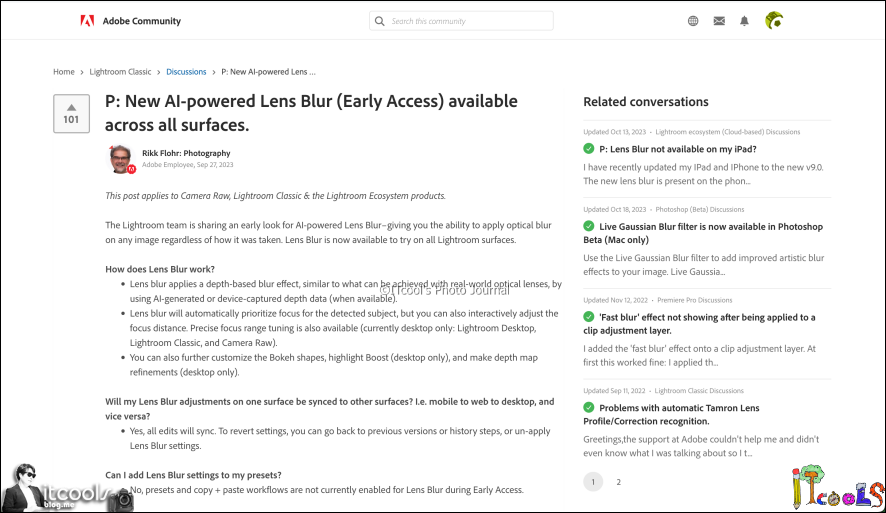Screen dimensions: 886x513
Task: Open the messages envelope icon
Action: click(x=719, y=20)
